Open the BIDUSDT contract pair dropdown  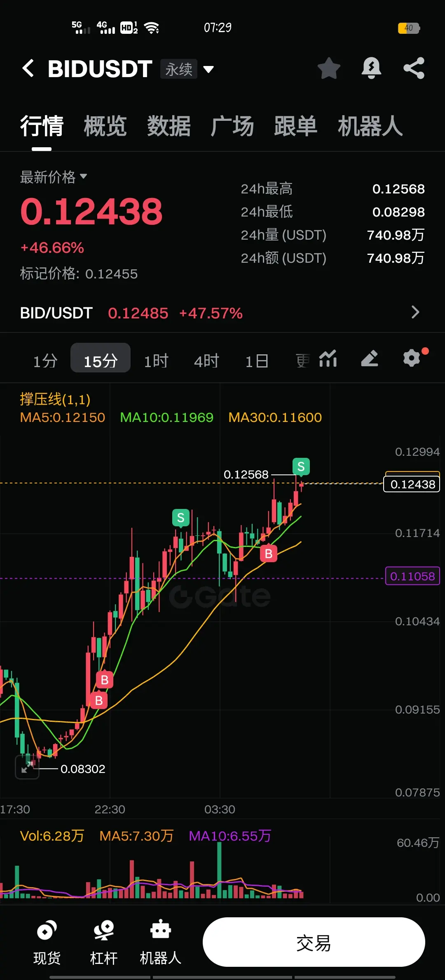coord(208,69)
